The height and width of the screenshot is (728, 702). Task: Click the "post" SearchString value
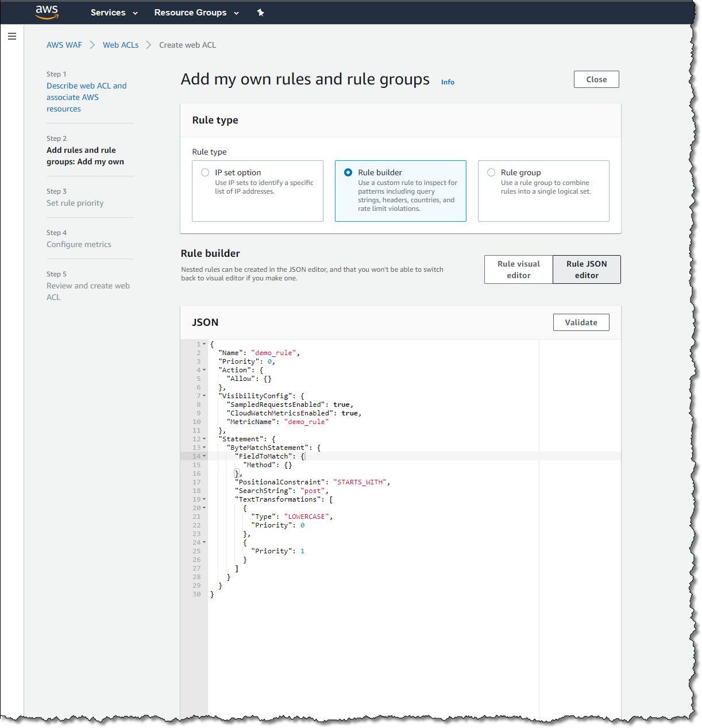click(313, 491)
